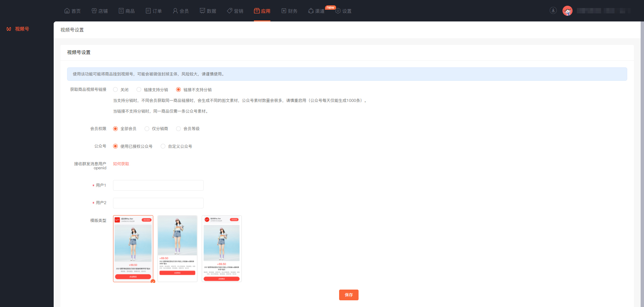Click the marketing (营销) tag icon
The image size is (644, 307).
(230, 11)
